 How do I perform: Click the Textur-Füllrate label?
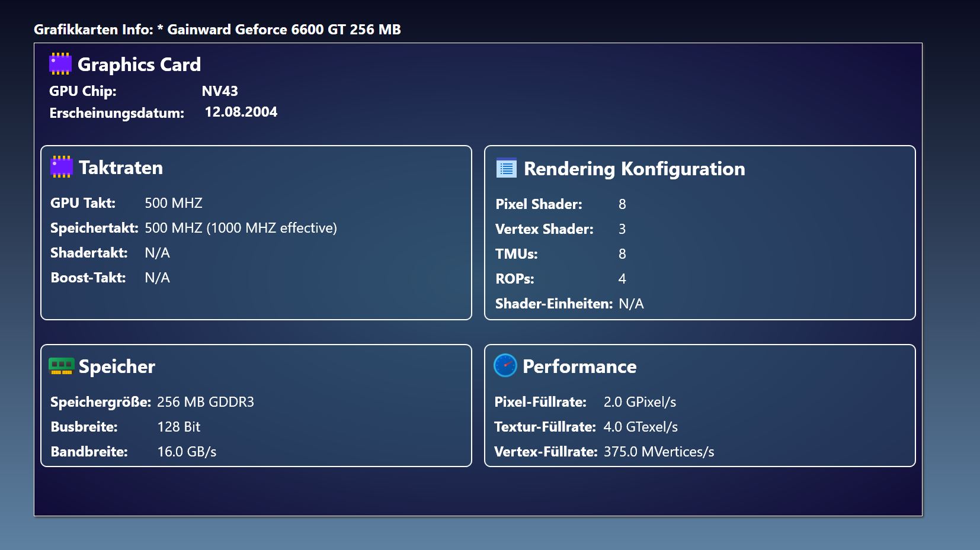click(x=545, y=427)
